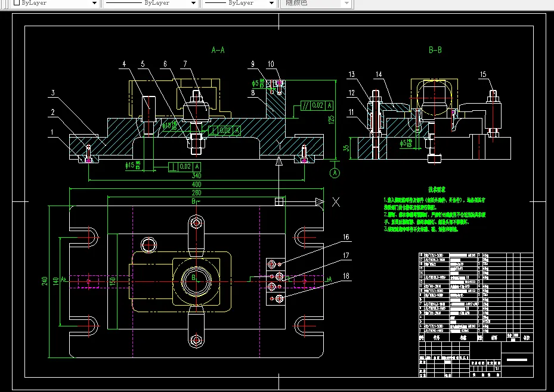
Task: Select the B-B section view title
Action: [x=435, y=50]
